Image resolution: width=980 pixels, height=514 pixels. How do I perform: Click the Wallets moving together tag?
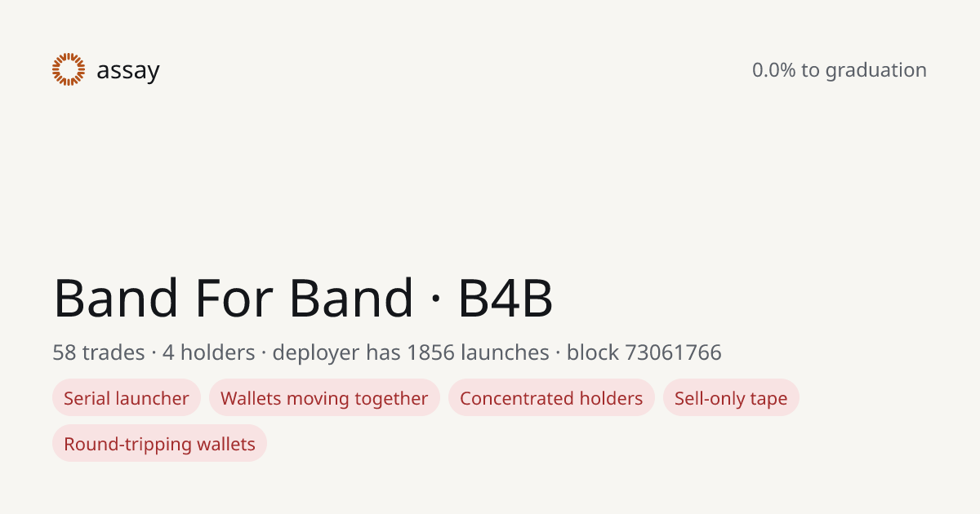(324, 398)
